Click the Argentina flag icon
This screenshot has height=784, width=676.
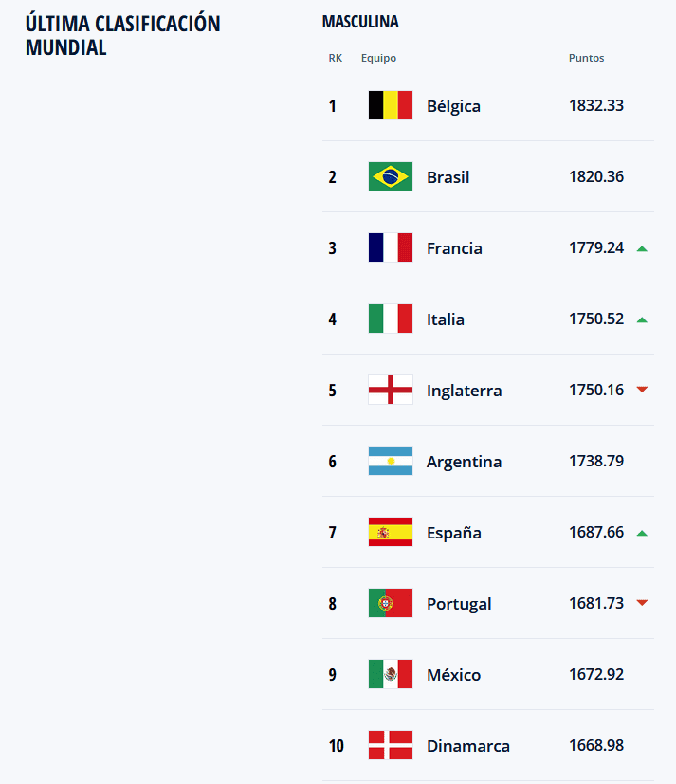pyautogui.click(x=390, y=461)
